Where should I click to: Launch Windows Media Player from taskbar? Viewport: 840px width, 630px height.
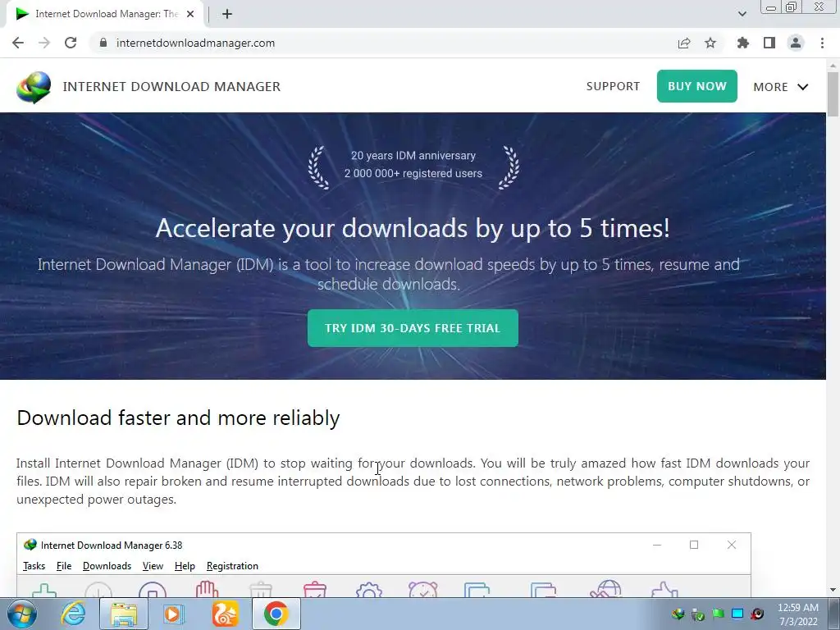pyautogui.click(x=172, y=614)
